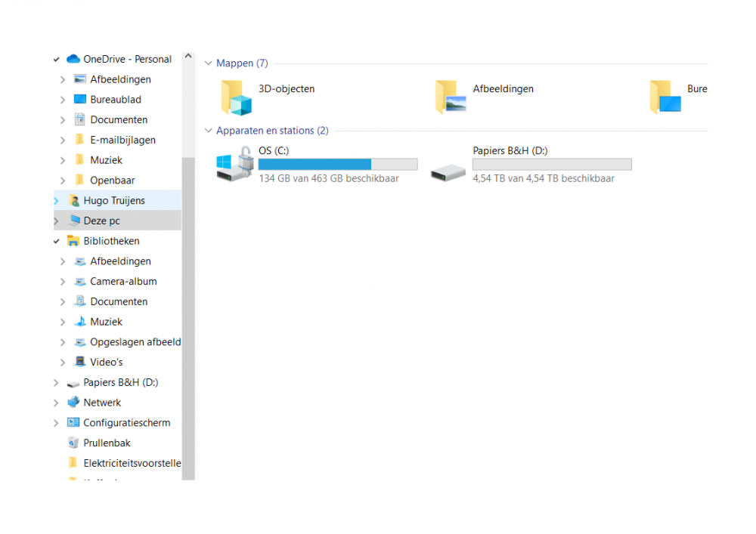Image resolution: width=756 pixels, height=534 pixels.
Task: Collapse the Apparaten en stations (2) section
Action: click(x=208, y=130)
